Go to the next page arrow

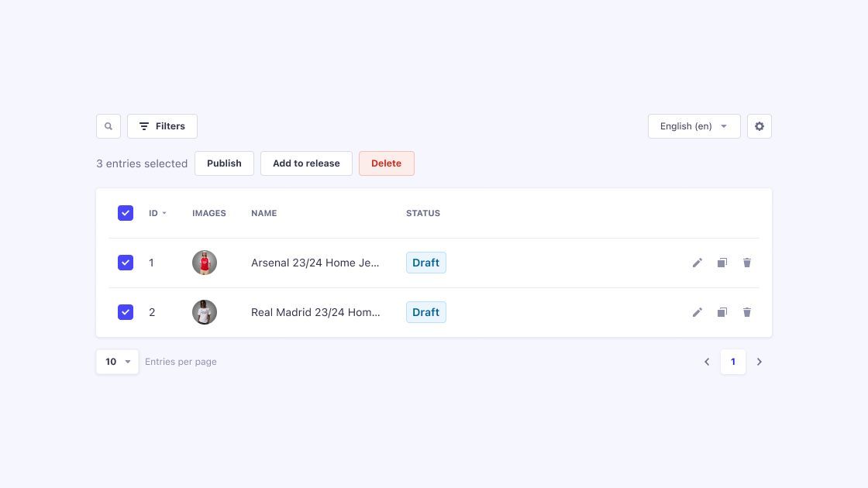tap(759, 362)
